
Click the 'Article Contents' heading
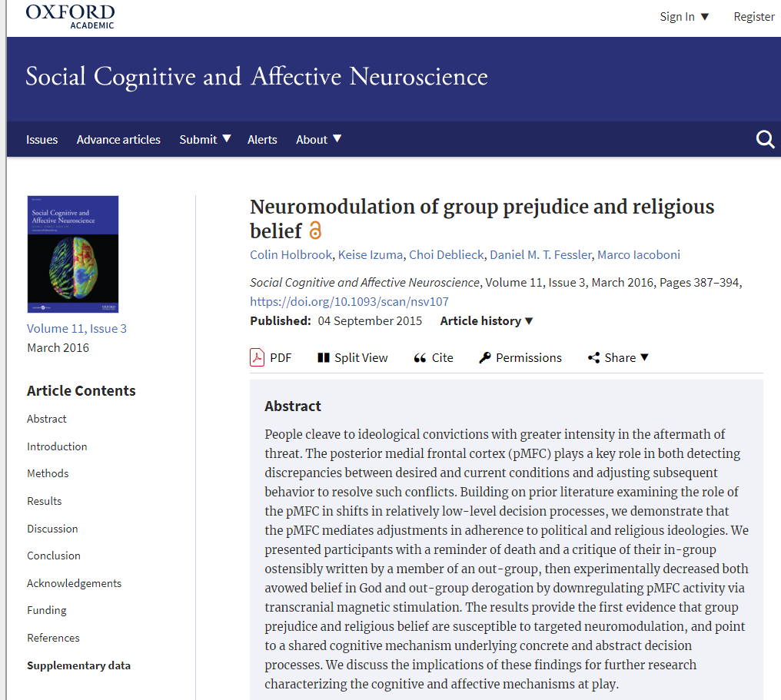click(81, 391)
